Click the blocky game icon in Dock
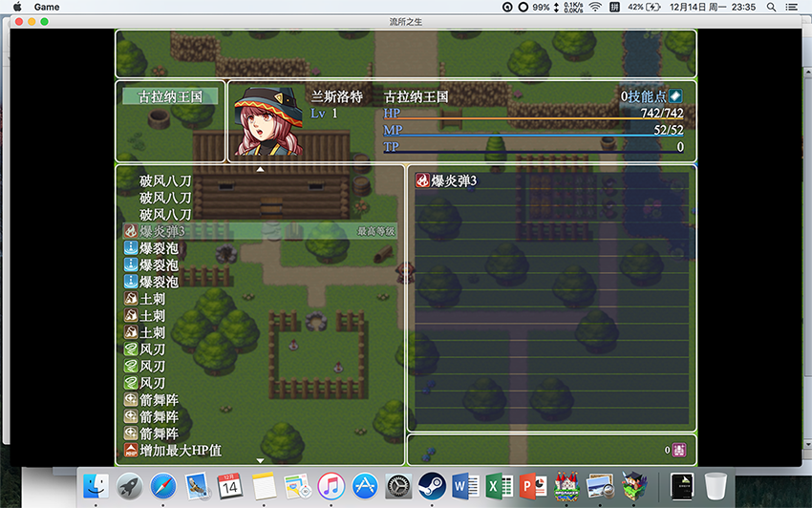This screenshot has height=508, width=812. (634, 486)
